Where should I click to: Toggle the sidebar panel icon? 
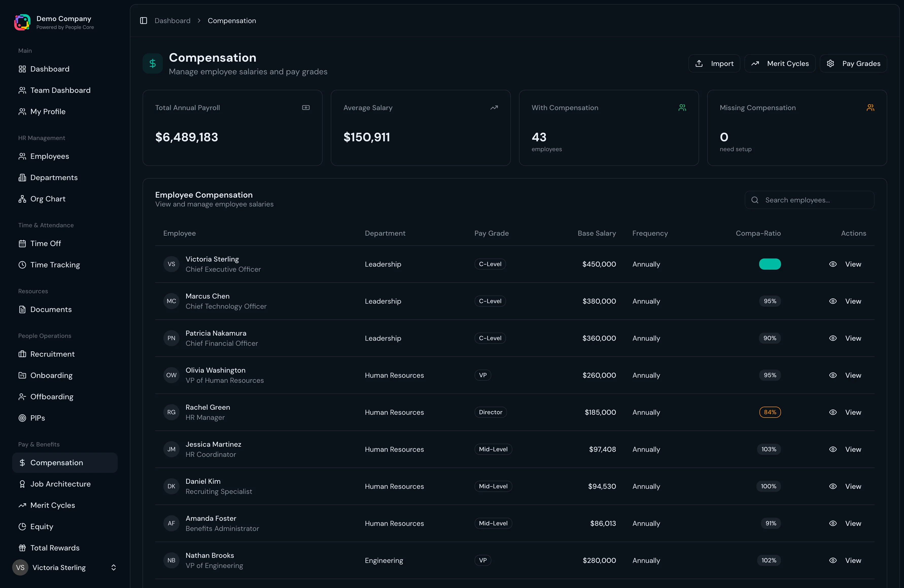(x=144, y=21)
